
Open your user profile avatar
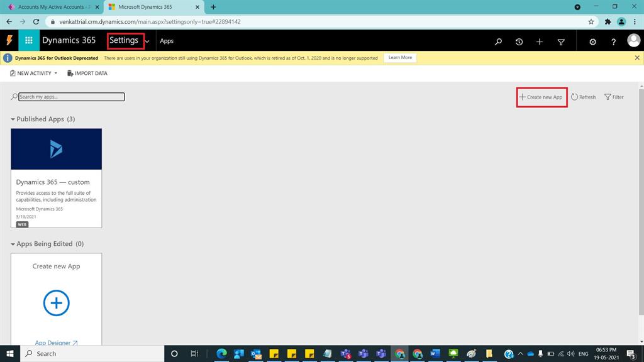coord(635,41)
